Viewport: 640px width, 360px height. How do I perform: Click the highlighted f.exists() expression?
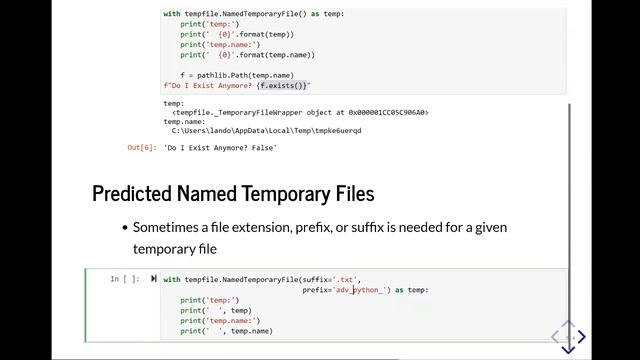[283, 86]
